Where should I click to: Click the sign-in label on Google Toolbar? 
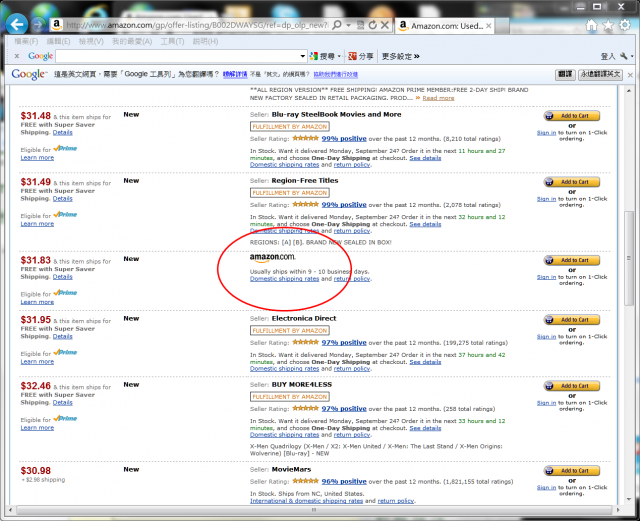(608, 56)
